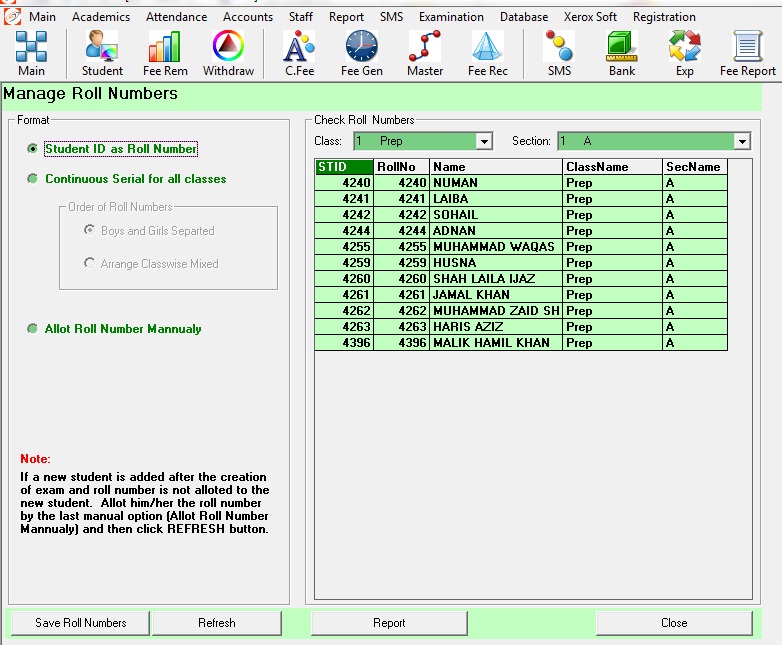Click the STID column header

(x=344, y=167)
